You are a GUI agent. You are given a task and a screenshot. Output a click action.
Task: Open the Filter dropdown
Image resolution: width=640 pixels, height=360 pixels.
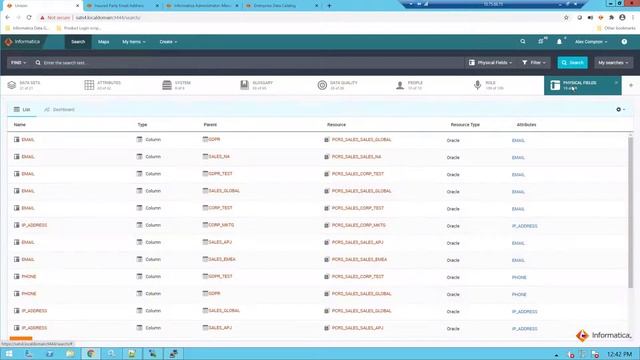(533, 63)
